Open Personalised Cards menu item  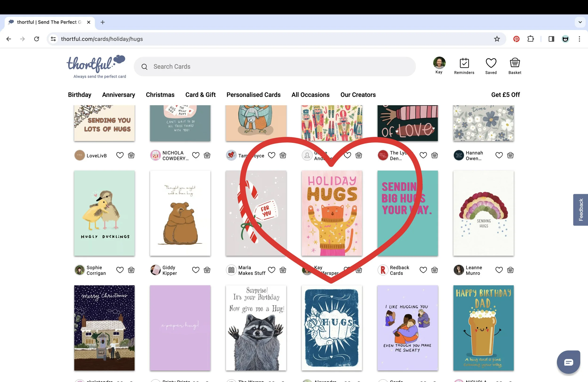coord(254,95)
